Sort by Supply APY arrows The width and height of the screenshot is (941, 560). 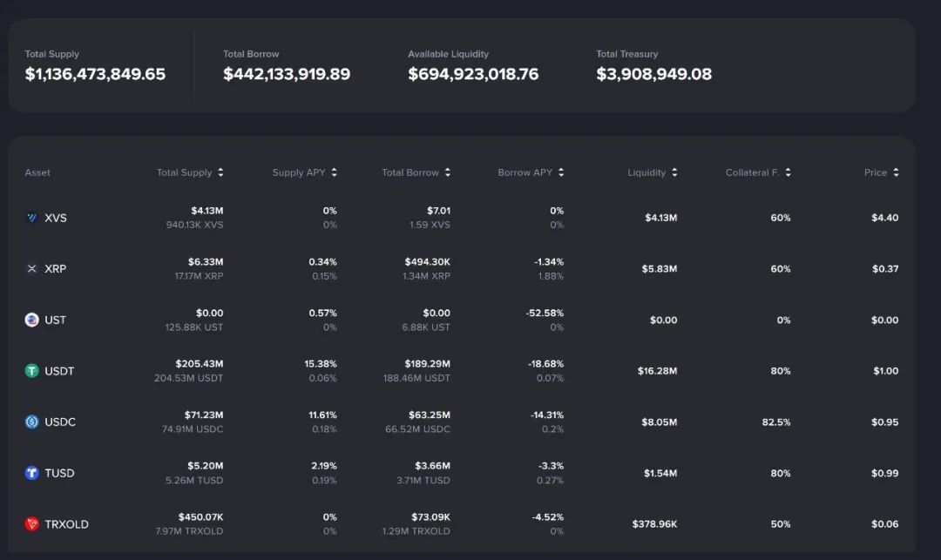coord(334,172)
